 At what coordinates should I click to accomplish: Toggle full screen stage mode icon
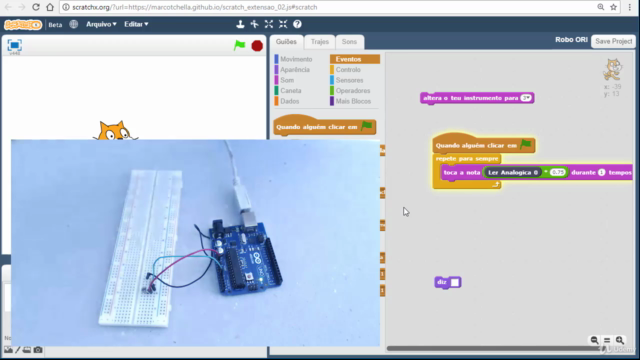[14, 45]
